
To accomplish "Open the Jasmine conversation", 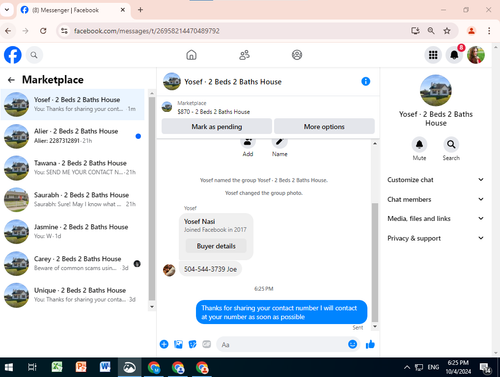I will point(73,231).
